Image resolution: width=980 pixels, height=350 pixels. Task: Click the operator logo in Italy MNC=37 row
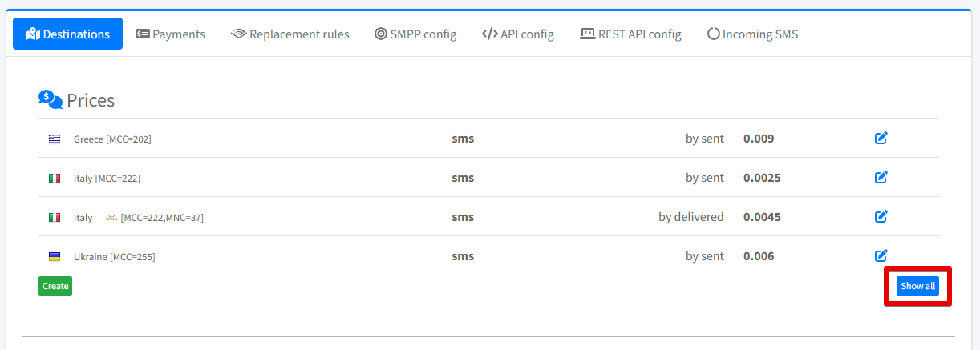click(111, 217)
